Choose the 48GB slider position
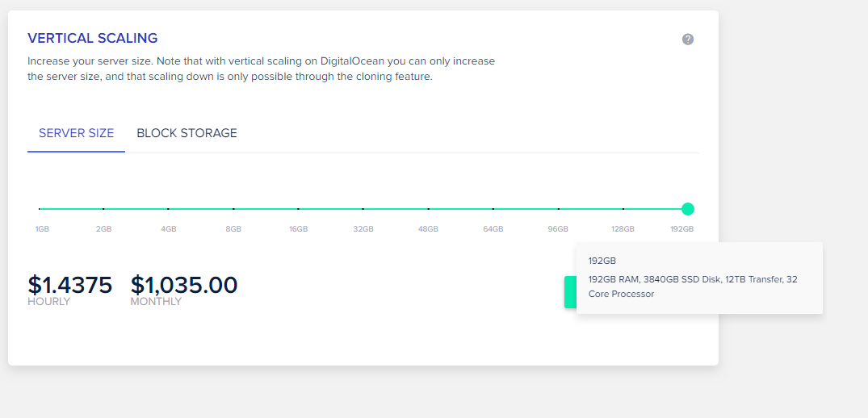 pyautogui.click(x=428, y=209)
